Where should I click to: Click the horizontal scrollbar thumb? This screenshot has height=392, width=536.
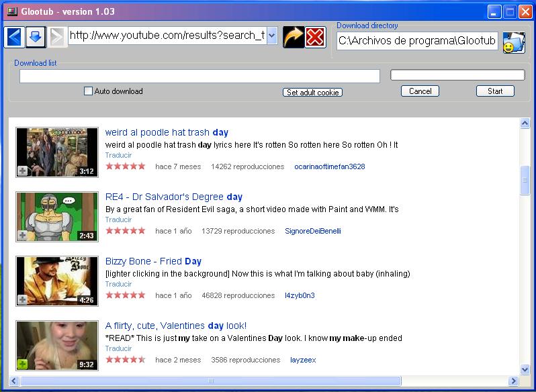click(211, 381)
